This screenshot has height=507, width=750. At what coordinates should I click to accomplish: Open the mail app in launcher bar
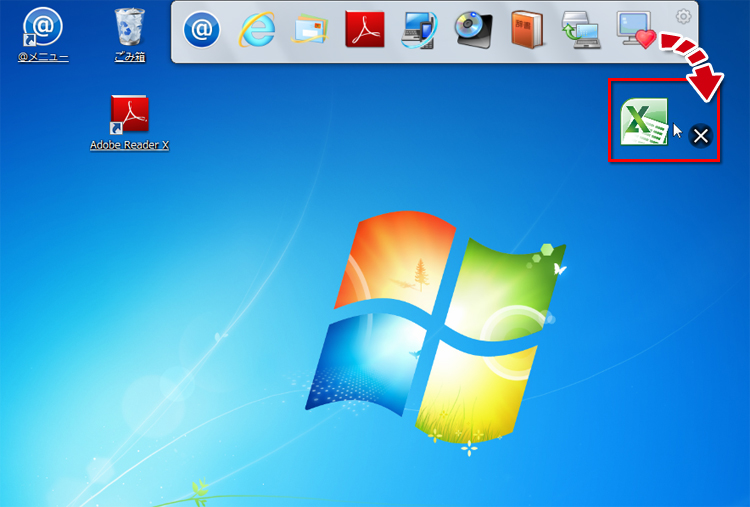click(310, 30)
